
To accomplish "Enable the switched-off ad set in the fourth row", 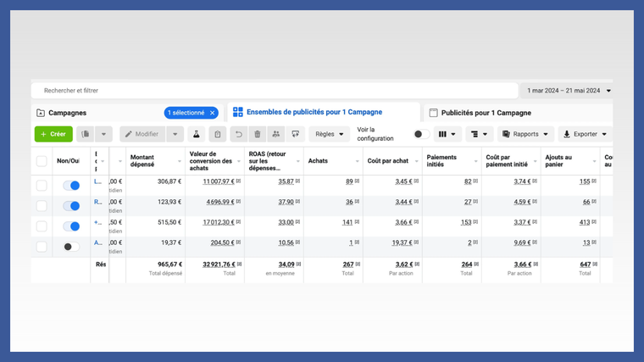I will click(71, 247).
